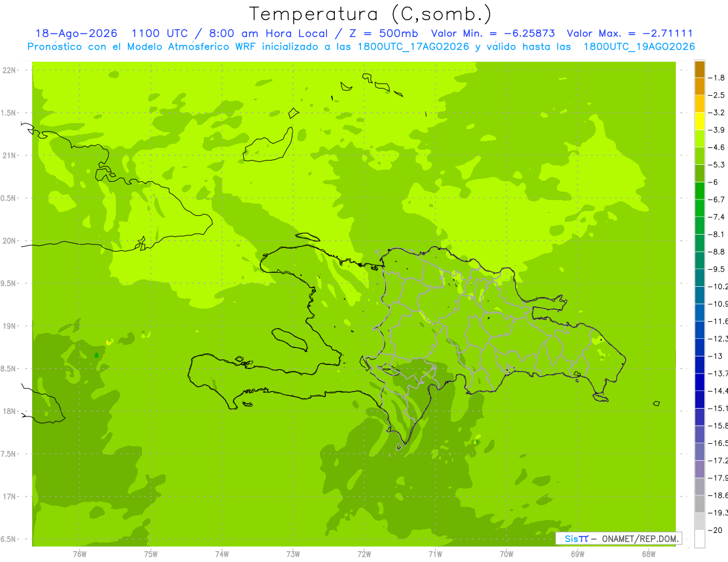Click the "Valor Max. = -2.71111" text

630,33
